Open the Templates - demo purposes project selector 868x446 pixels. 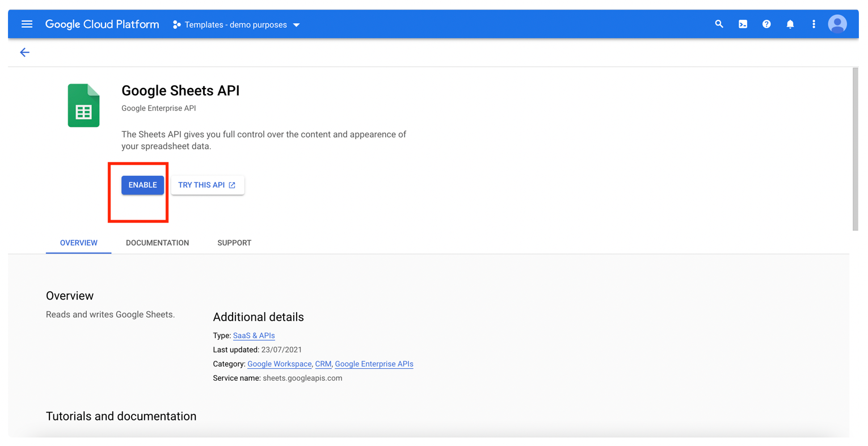click(x=237, y=25)
